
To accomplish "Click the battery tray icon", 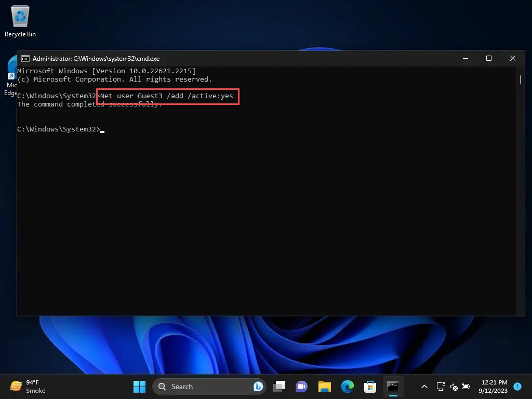I will 466,387.
